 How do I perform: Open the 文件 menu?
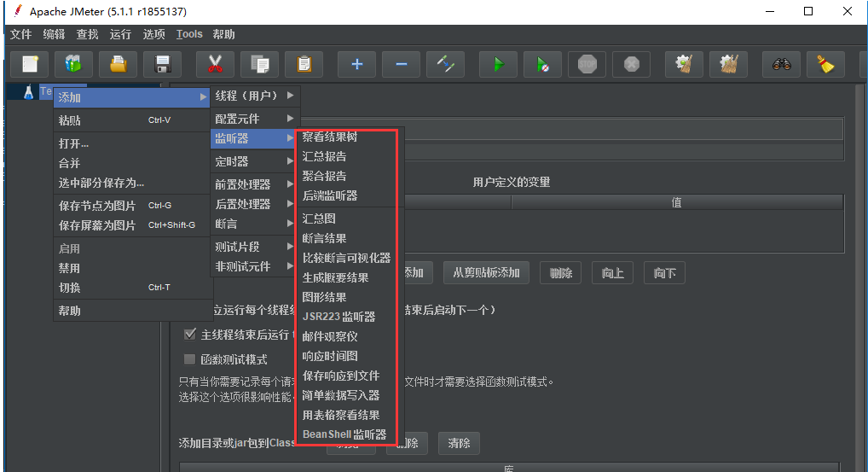coord(21,34)
